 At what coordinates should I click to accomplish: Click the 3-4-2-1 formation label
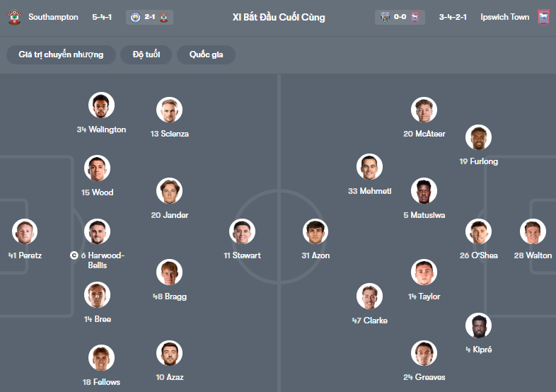453,17
